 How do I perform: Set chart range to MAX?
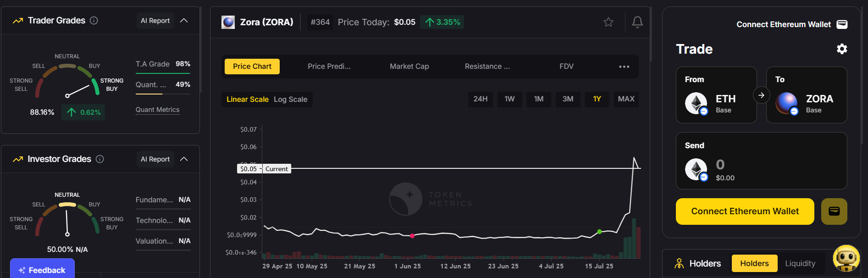626,99
